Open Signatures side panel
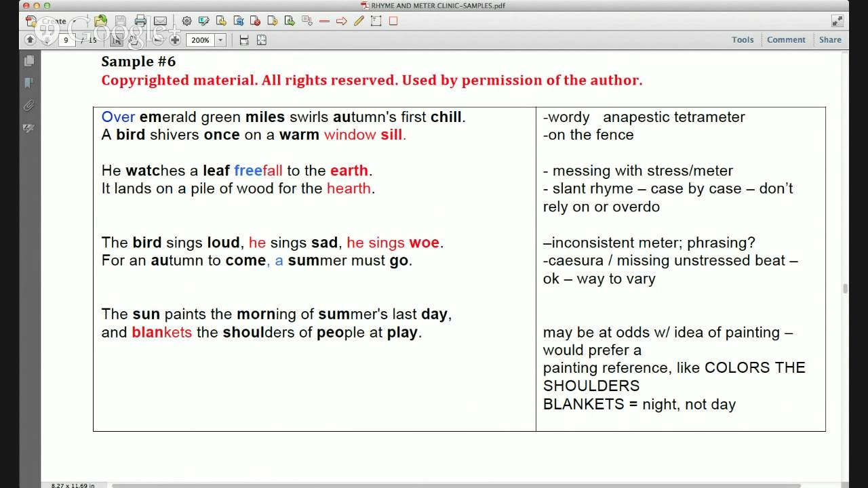This screenshot has width=868, height=488. [x=28, y=127]
